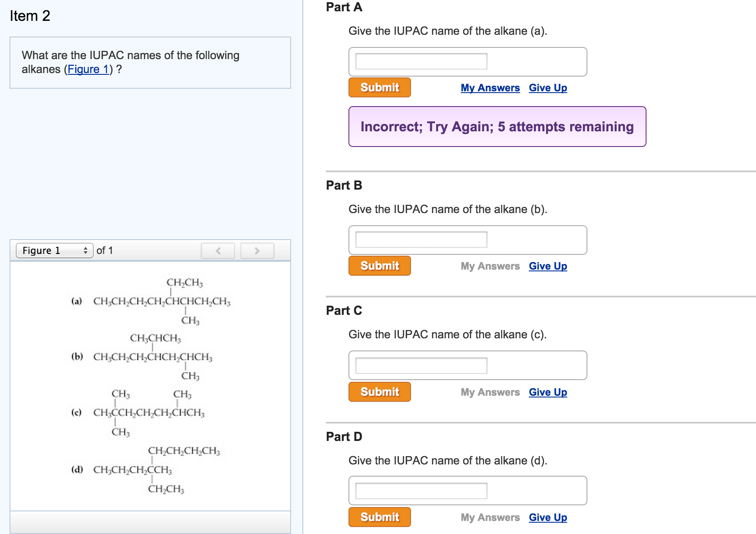The height and width of the screenshot is (534, 756).
Task: Click the alkane (b) structure in figure
Action: tap(153, 357)
